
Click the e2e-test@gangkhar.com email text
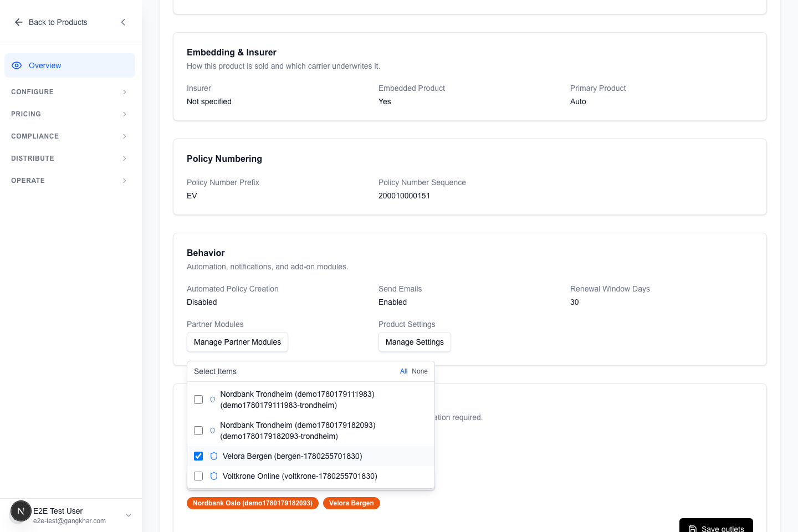(x=69, y=521)
